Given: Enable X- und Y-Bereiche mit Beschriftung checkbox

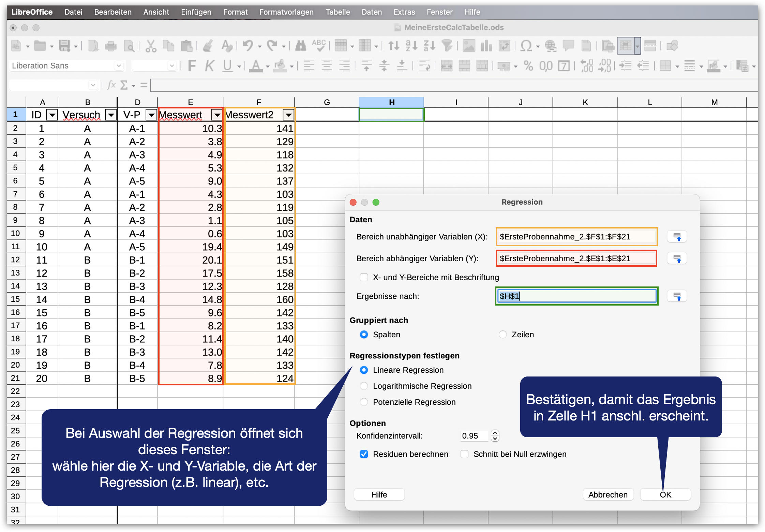Looking at the screenshot, I should (x=364, y=277).
